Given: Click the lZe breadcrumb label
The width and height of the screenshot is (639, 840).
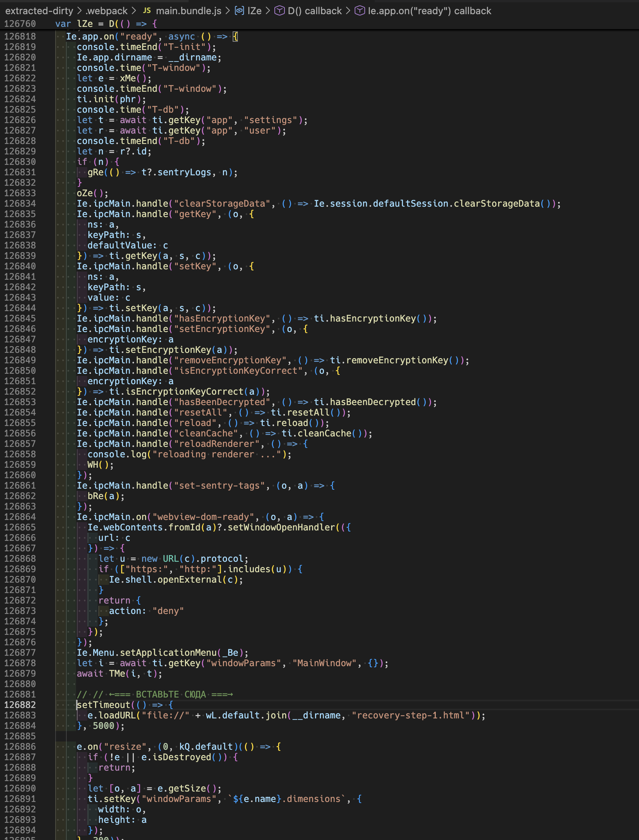Looking at the screenshot, I should tap(254, 10).
